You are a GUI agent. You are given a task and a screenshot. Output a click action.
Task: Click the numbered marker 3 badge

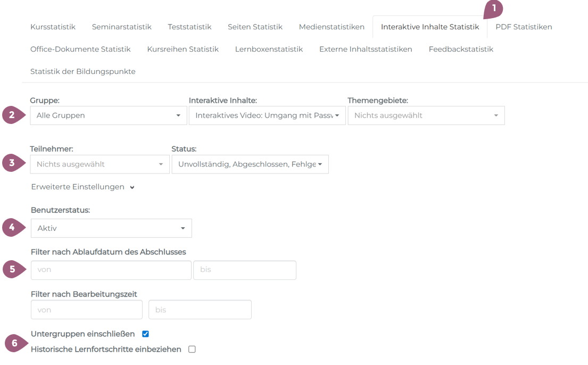point(12,163)
